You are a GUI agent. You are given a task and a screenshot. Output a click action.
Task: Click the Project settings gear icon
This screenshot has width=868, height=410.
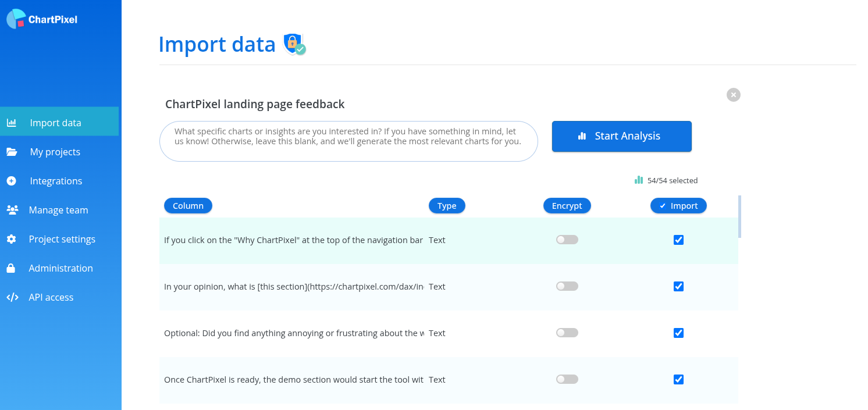pyautogui.click(x=12, y=239)
